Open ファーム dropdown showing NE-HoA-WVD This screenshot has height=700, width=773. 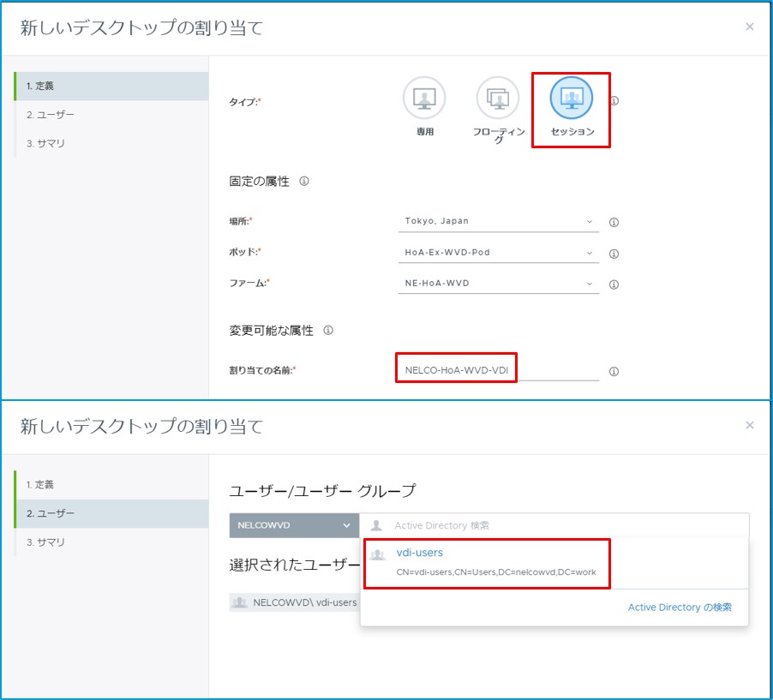(499, 284)
